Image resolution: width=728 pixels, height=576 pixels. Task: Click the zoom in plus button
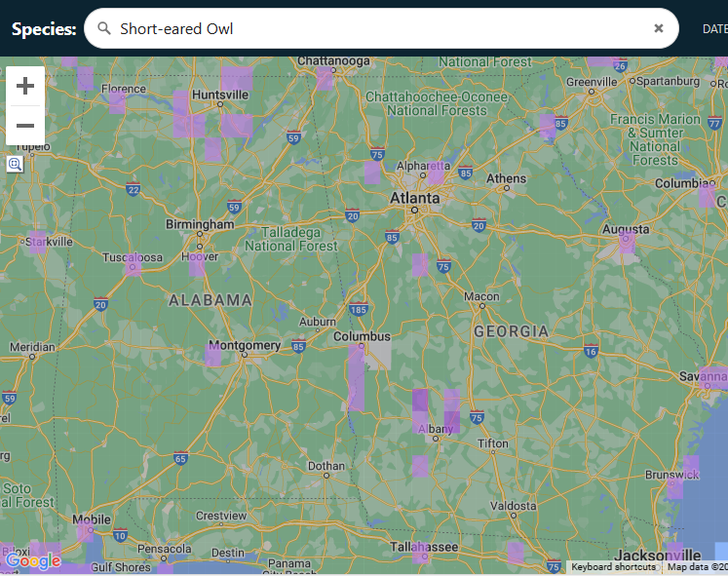[x=25, y=86]
